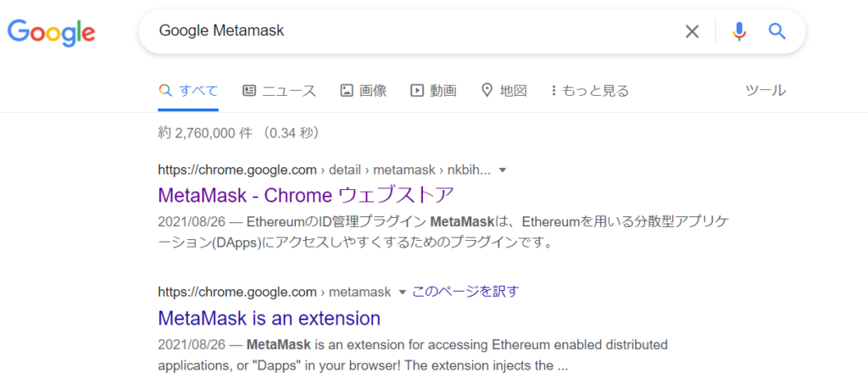This screenshot has width=868, height=390.
Task: Open the 画像 tab
Action: pos(364,91)
